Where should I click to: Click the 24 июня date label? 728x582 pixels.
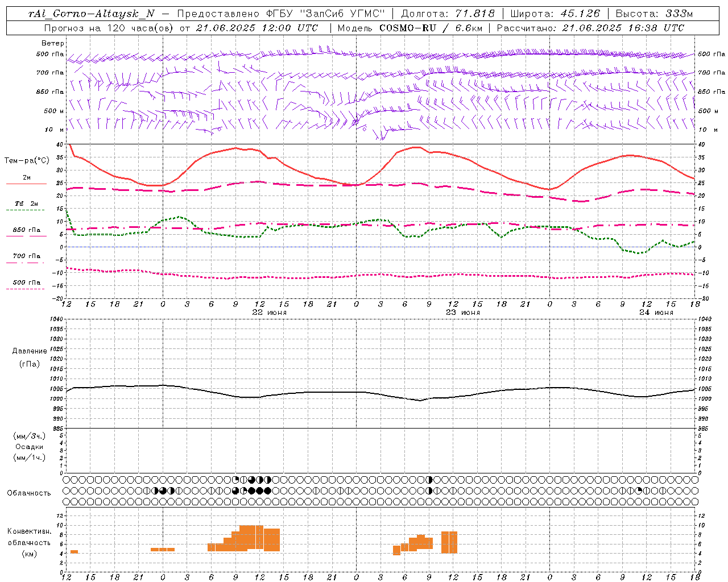(x=656, y=313)
